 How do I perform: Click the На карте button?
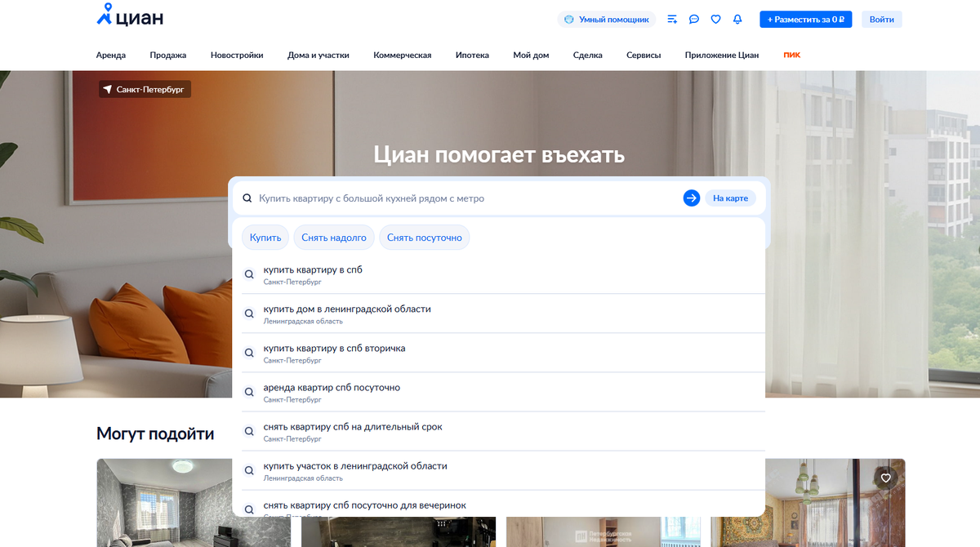(x=731, y=198)
